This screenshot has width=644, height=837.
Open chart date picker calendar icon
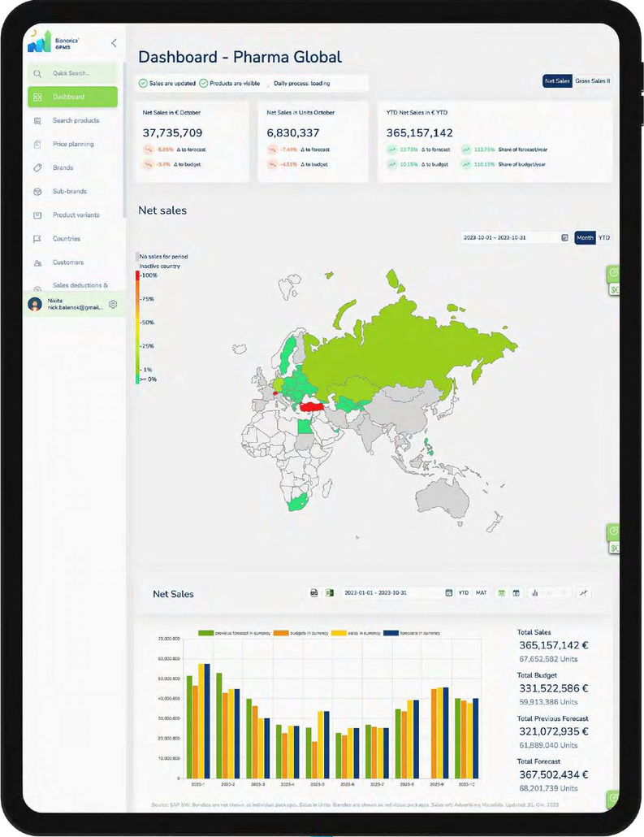pos(449,593)
